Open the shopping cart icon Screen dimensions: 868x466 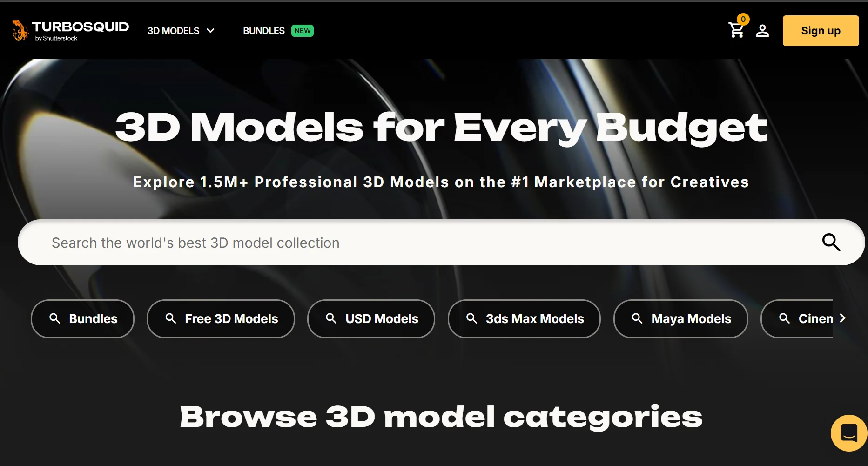[x=736, y=31]
